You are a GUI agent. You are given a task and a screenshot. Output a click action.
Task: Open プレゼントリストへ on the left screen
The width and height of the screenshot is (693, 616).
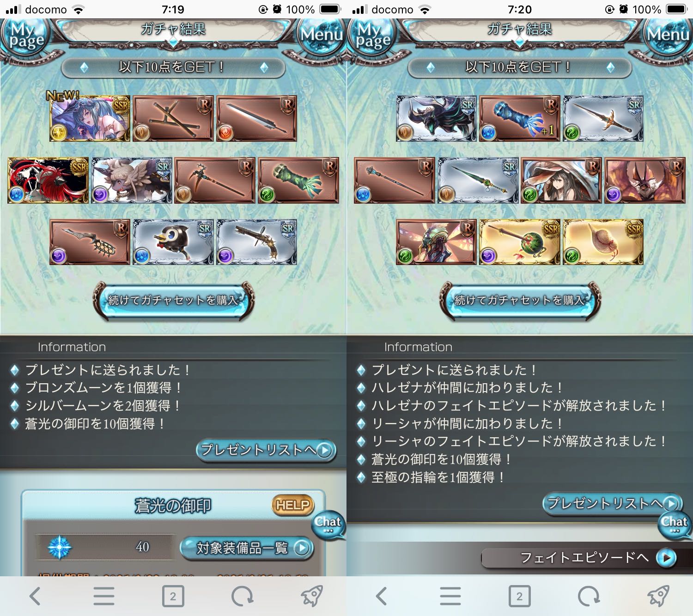(x=266, y=450)
